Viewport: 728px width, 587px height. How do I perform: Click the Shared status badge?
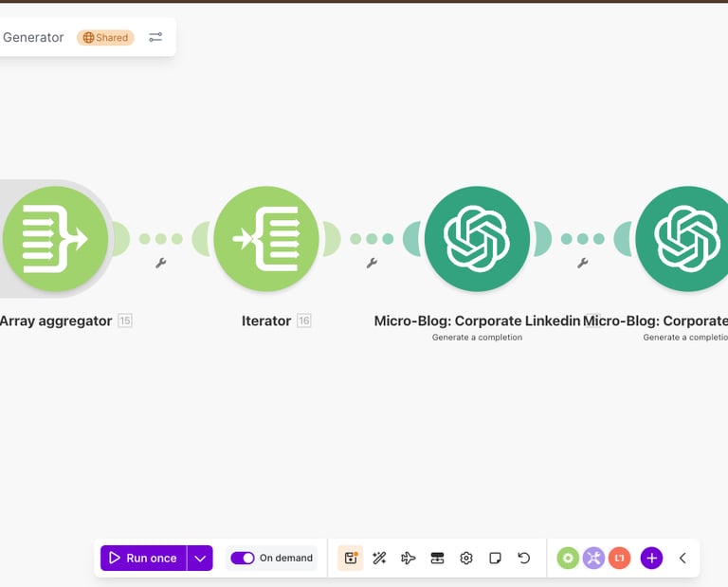click(x=105, y=38)
